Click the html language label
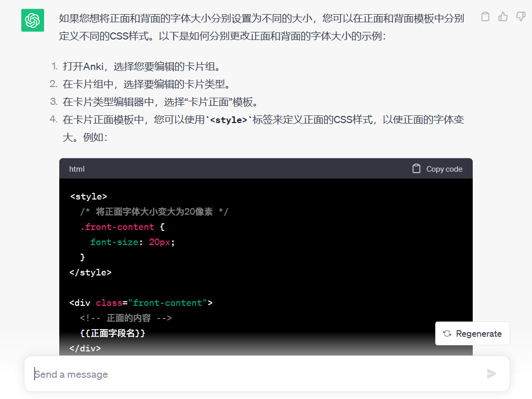Screen dimensions: 532x399 point(77,169)
